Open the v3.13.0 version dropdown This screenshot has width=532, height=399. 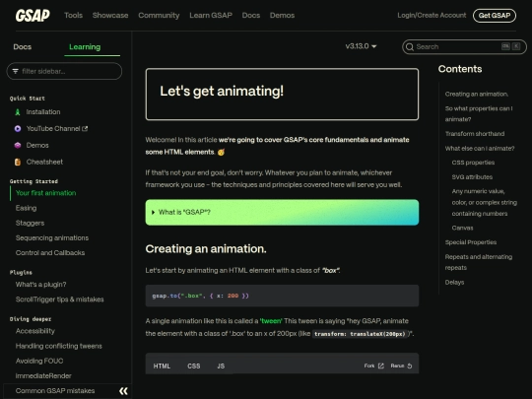tap(361, 46)
